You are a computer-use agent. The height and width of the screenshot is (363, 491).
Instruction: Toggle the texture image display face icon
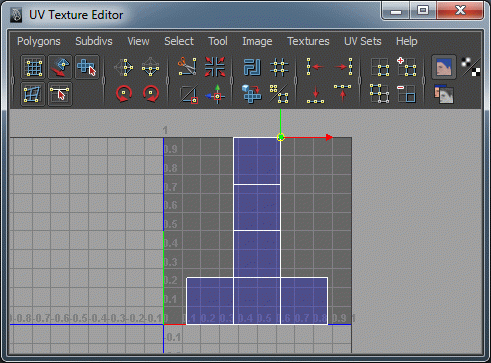pyautogui.click(x=444, y=67)
